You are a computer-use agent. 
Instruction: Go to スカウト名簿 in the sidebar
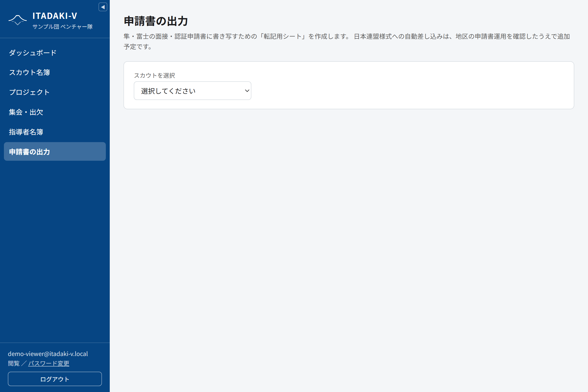pyautogui.click(x=55, y=73)
